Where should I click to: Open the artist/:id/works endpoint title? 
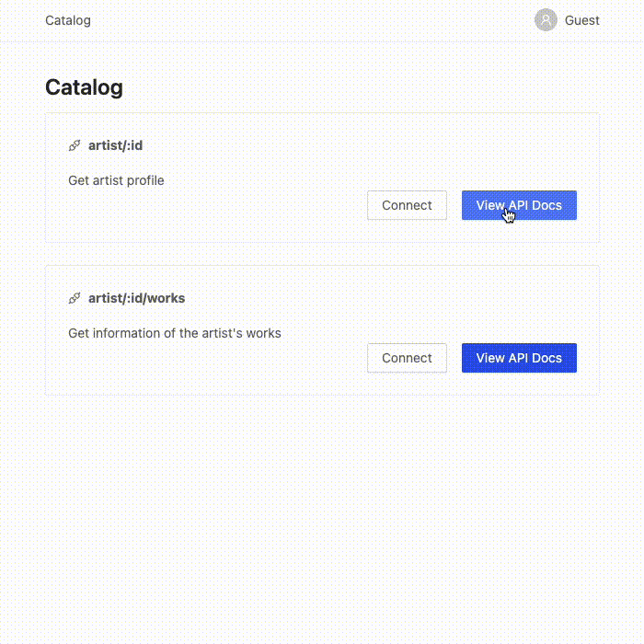[x=136, y=298]
